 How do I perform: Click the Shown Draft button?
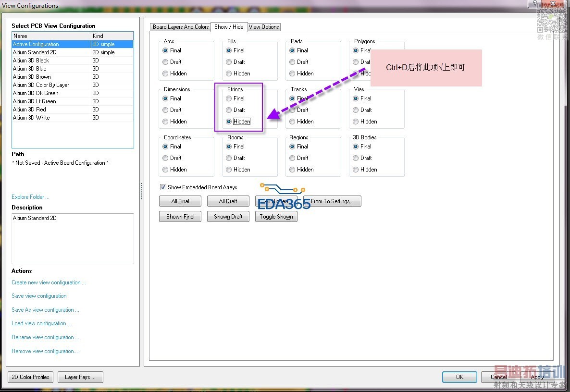(x=228, y=217)
